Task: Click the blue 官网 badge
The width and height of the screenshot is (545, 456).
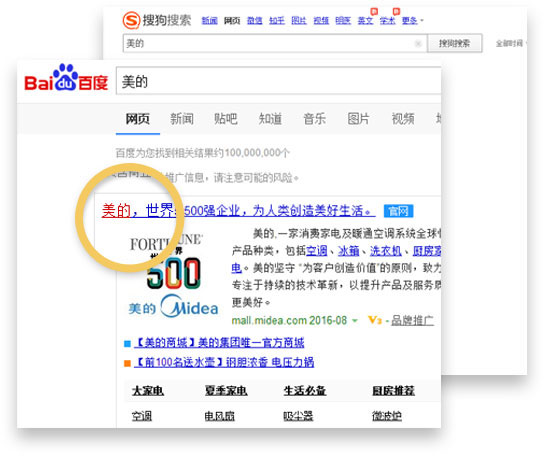Action: (x=398, y=211)
